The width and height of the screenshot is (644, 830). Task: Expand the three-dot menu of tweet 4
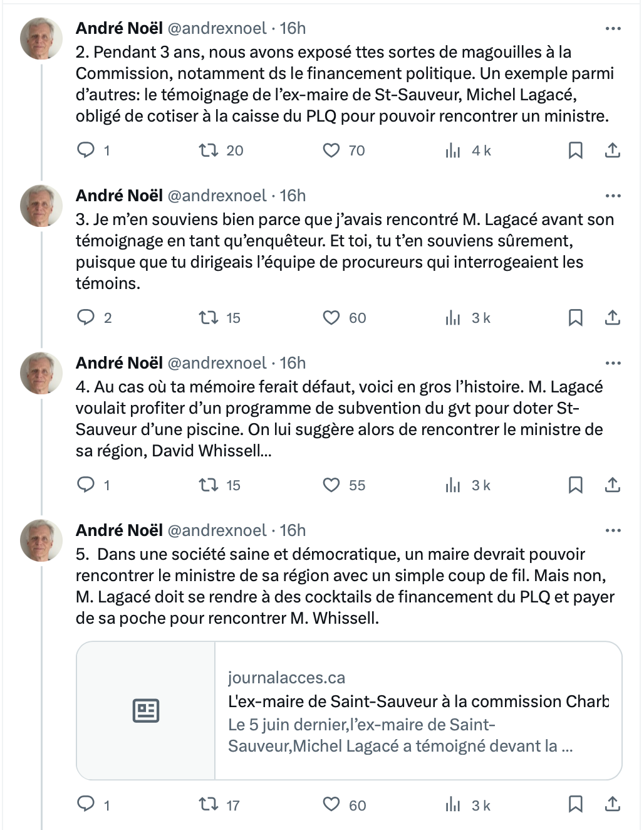(x=613, y=363)
